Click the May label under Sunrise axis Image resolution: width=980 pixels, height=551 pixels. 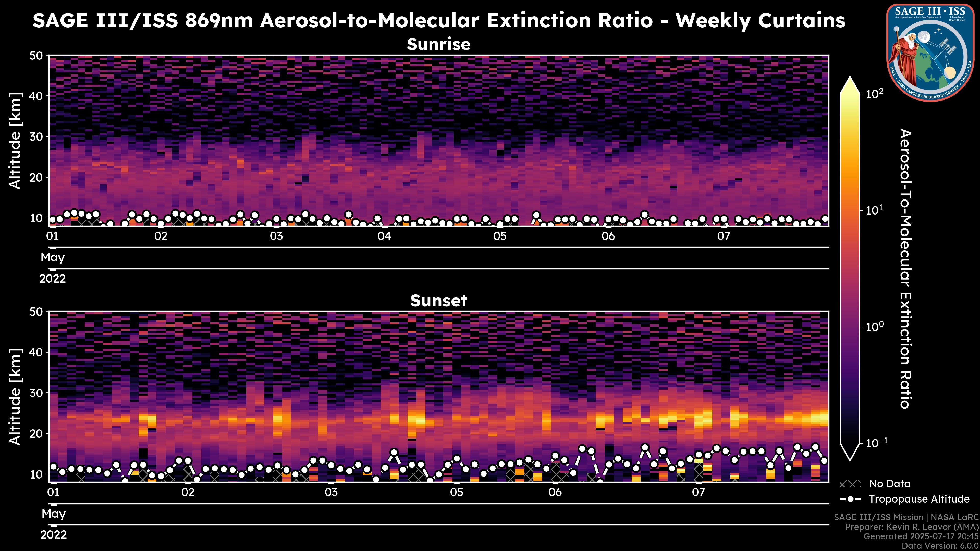pos(53,257)
